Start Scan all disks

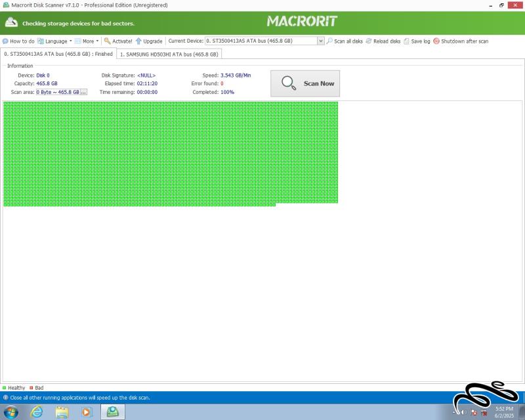pyautogui.click(x=345, y=41)
